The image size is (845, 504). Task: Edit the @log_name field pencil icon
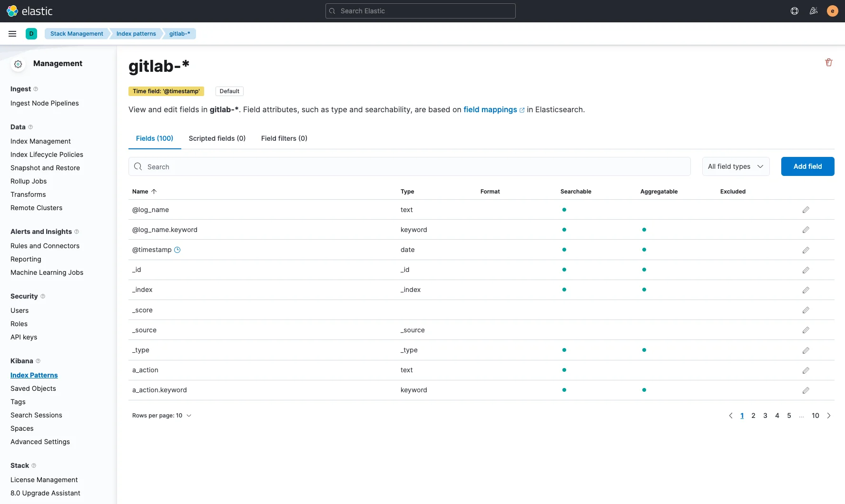806,210
